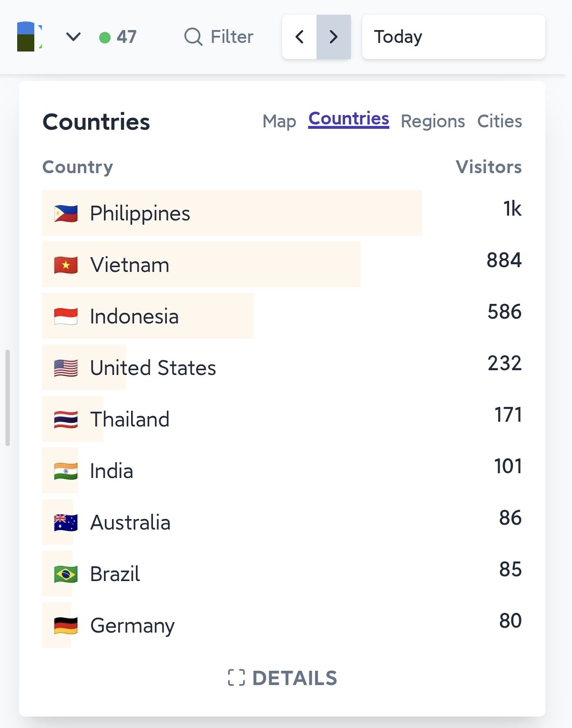Screen dimensions: 572x728
Task: Click the page scrollbar handle
Action: coord(8,397)
